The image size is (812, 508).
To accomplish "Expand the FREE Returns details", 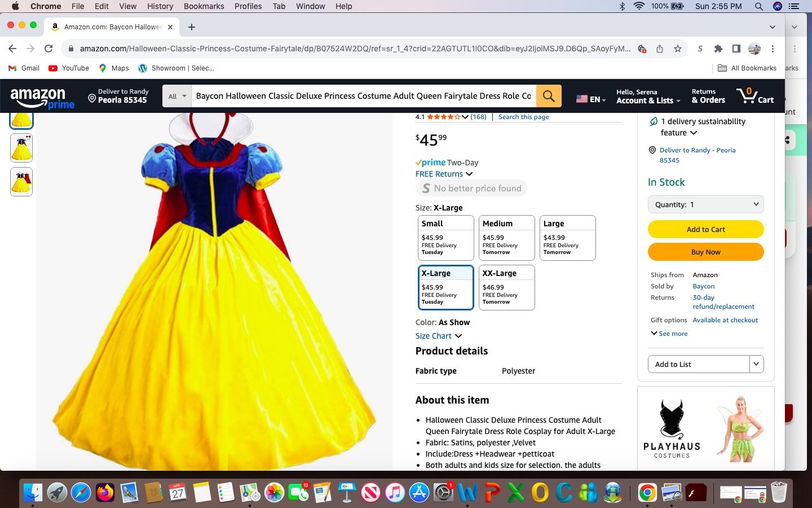I will [444, 174].
